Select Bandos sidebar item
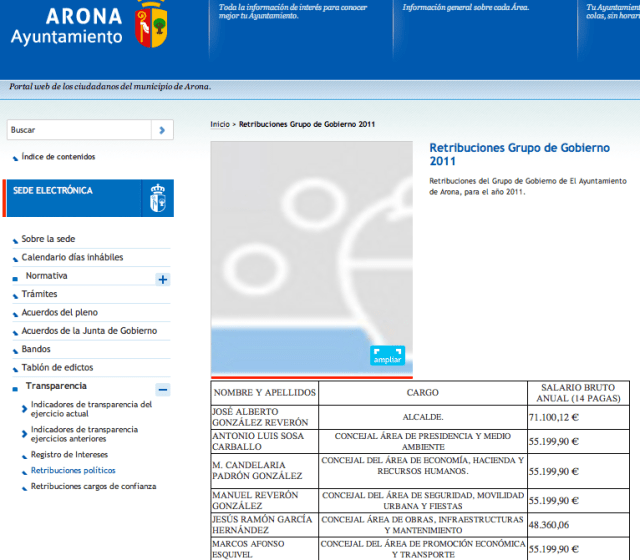This screenshot has height=560, width=640. pos(36,349)
